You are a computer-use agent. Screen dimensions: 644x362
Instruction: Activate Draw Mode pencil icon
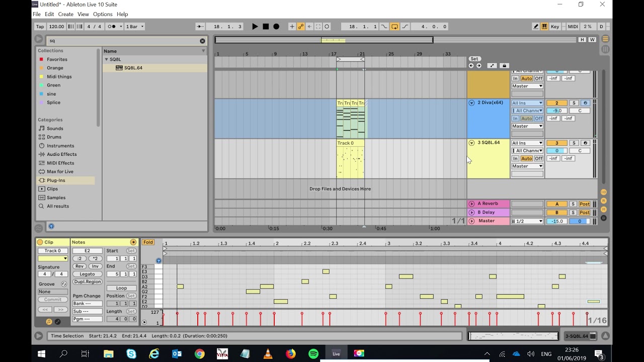click(x=536, y=27)
